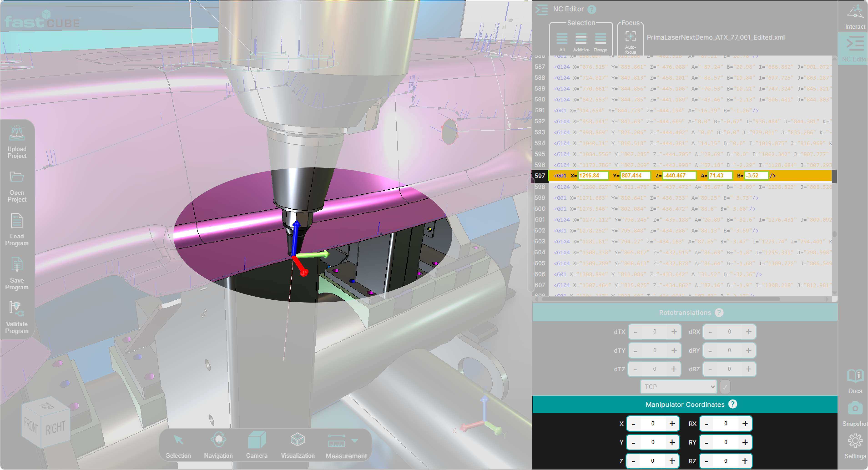Click the Upload Project icon

pos(17,134)
